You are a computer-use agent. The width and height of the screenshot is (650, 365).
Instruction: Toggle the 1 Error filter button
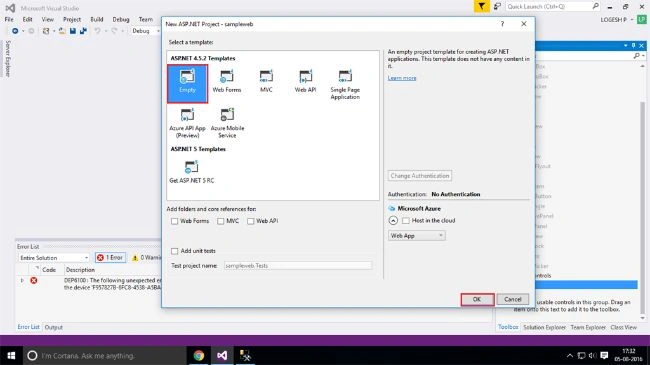pos(110,258)
